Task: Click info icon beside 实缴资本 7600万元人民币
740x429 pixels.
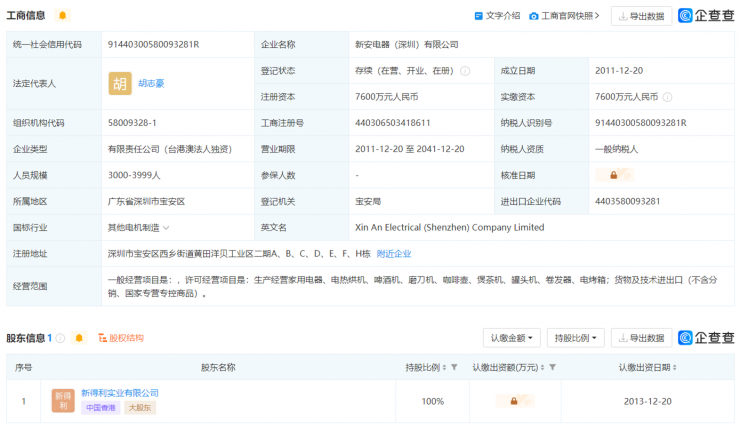Action: tap(667, 97)
